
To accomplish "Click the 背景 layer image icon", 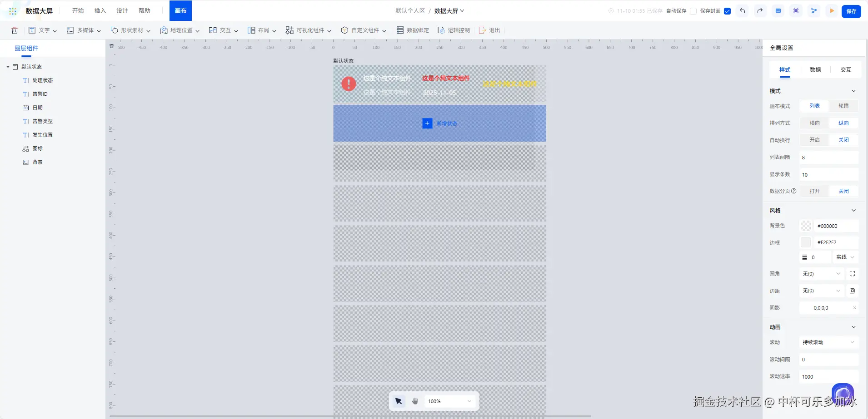I will click(x=25, y=162).
